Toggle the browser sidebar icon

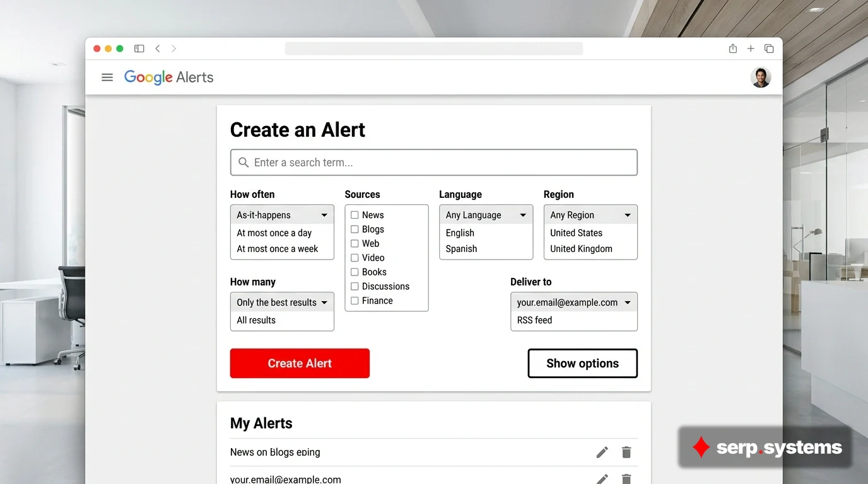coord(139,49)
